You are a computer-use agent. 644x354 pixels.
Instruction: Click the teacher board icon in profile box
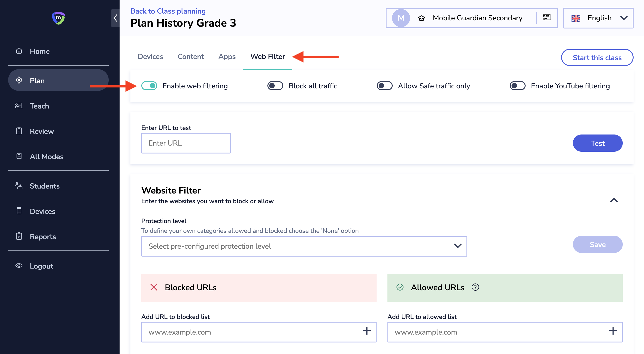coord(546,17)
